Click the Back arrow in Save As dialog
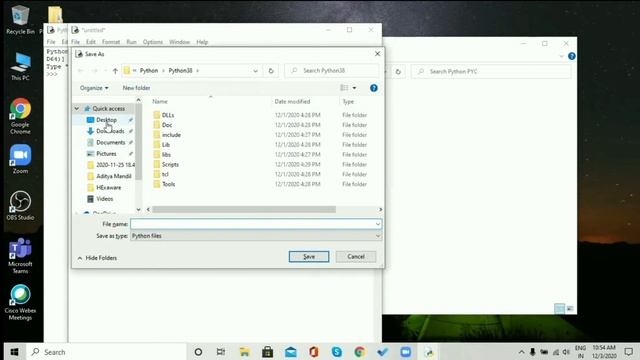Image resolution: width=640 pixels, height=360 pixels. (81, 71)
